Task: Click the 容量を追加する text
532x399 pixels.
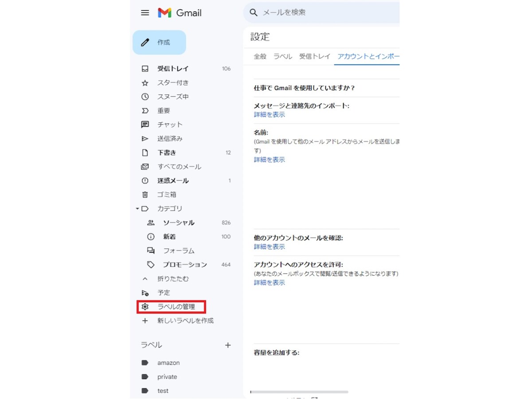Action: pos(277,353)
